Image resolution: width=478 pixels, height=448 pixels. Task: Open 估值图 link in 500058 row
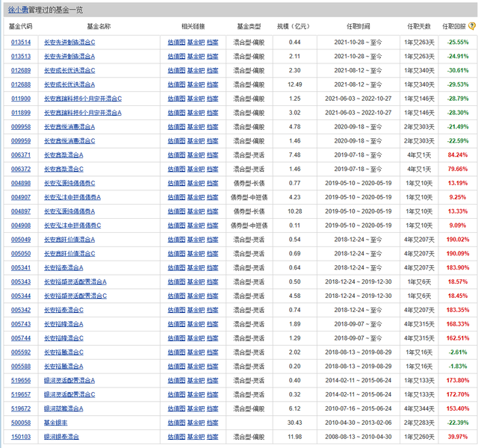coord(176,423)
